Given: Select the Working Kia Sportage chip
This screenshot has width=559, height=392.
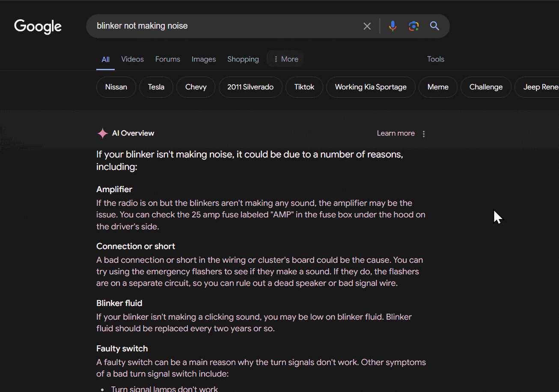Looking at the screenshot, I should pos(371,87).
